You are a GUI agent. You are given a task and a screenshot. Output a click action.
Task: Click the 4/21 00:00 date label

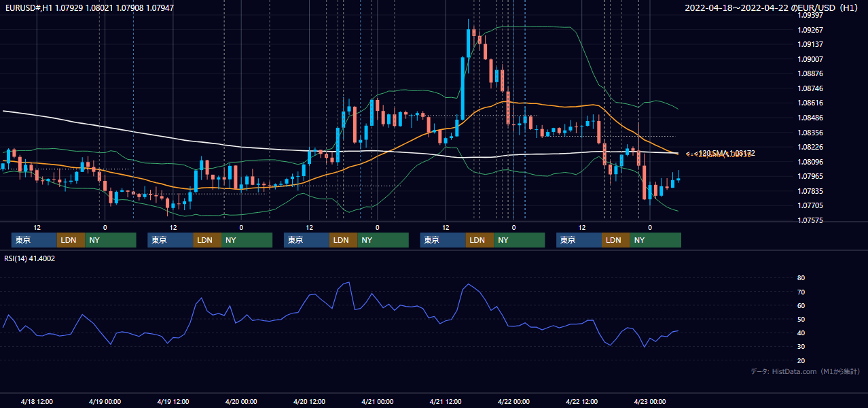pyautogui.click(x=377, y=401)
